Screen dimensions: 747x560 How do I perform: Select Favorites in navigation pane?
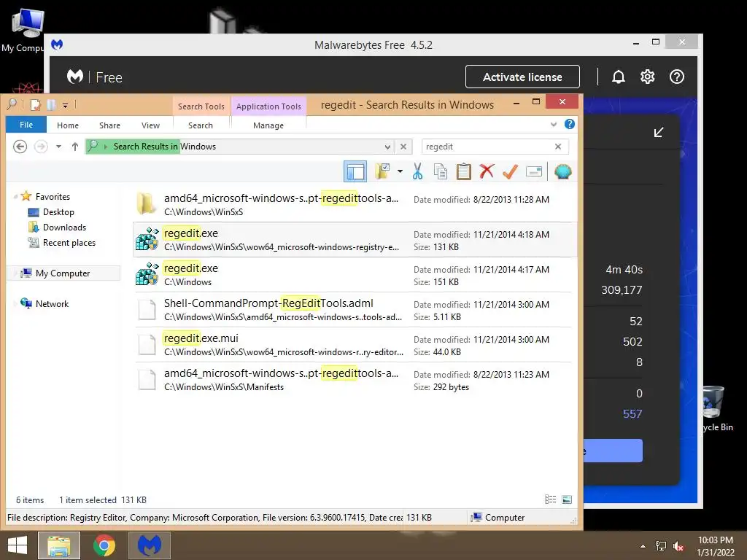pyautogui.click(x=53, y=197)
